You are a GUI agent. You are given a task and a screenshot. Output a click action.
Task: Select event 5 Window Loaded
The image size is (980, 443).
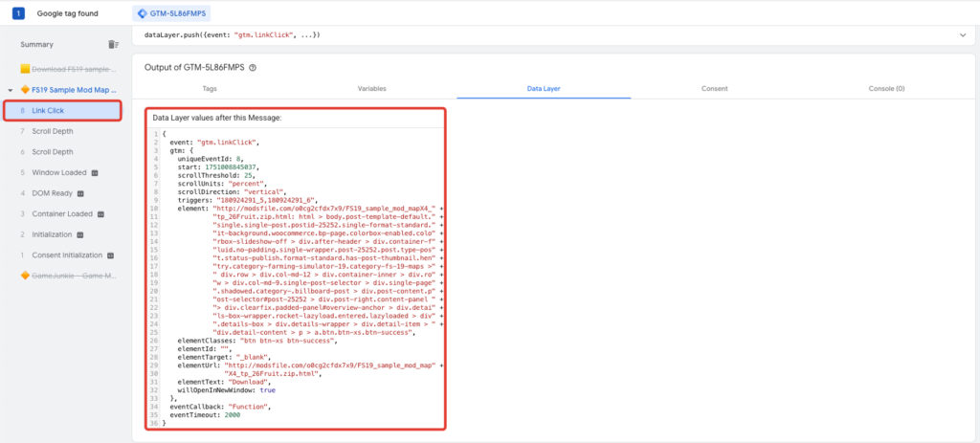click(58, 172)
